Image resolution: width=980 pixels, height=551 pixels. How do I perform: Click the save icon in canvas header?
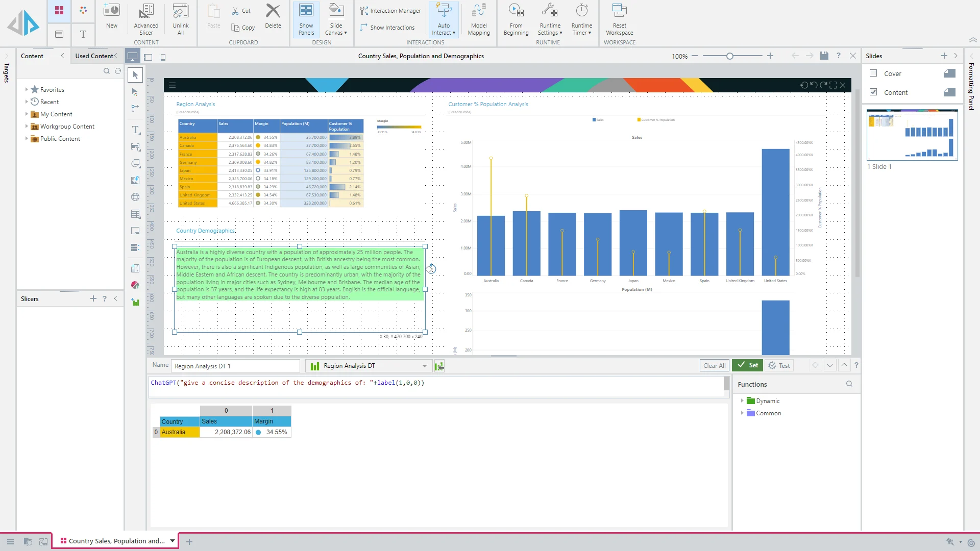pos(824,56)
